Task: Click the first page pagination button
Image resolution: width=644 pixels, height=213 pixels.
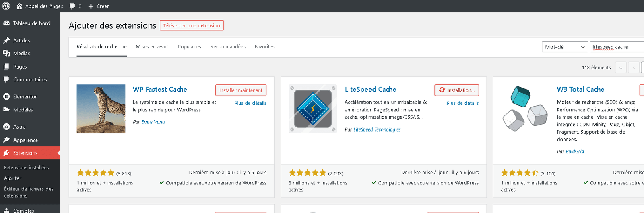Action: (x=621, y=67)
